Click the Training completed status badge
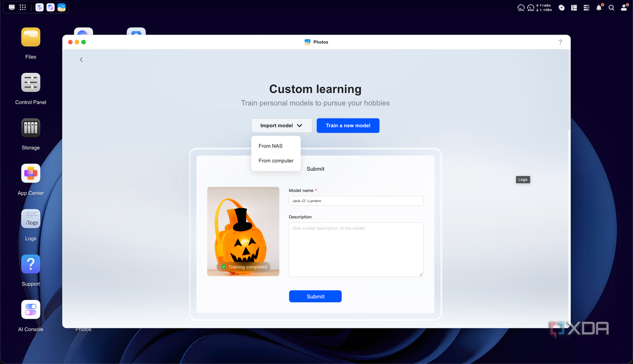 click(244, 267)
